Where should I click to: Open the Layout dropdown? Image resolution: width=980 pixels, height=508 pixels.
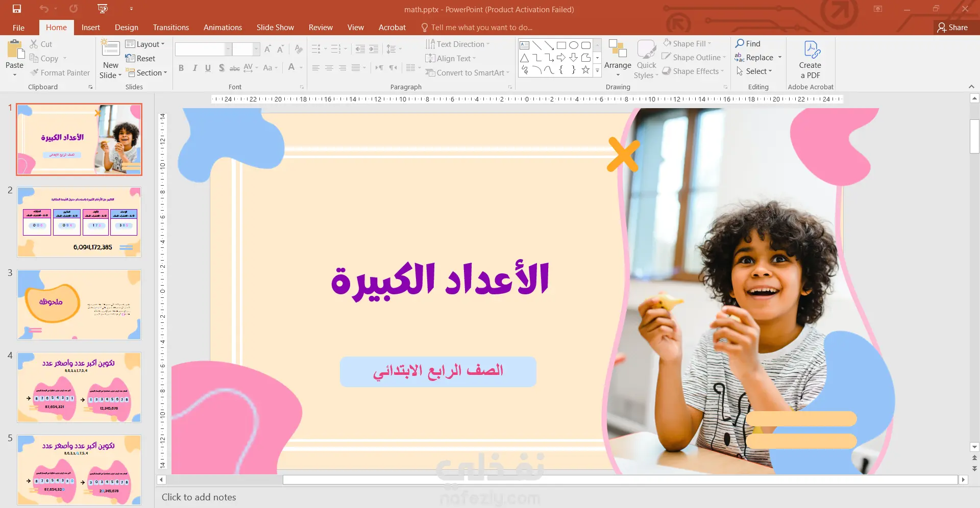(145, 44)
